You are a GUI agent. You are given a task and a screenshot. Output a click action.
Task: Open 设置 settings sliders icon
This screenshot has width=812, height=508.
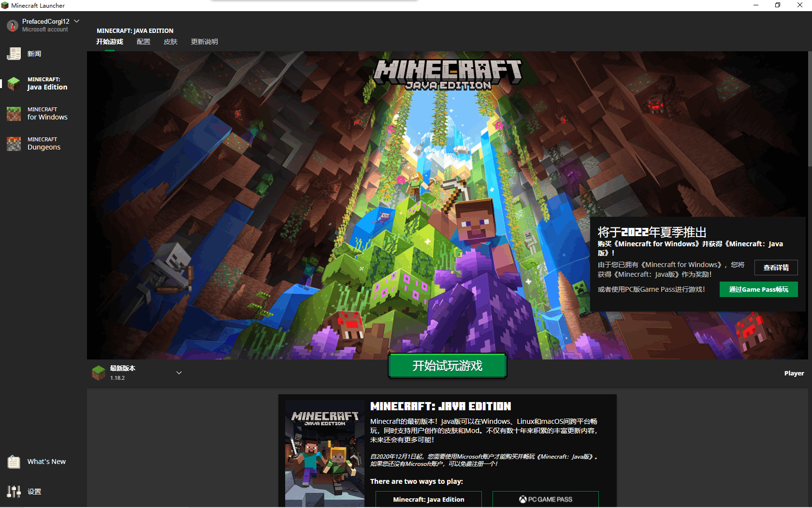14,492
